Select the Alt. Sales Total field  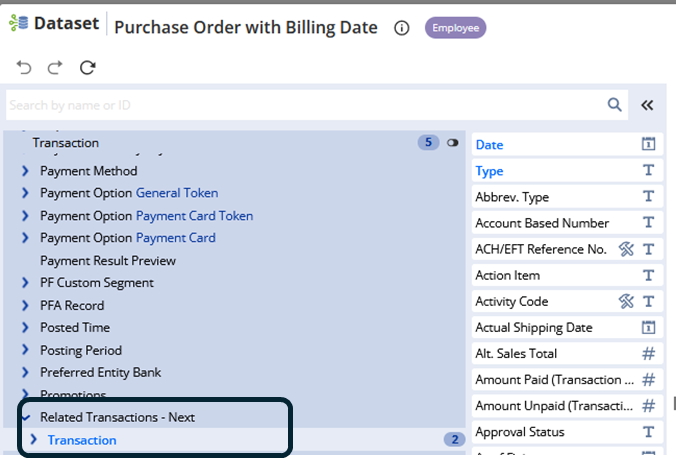point(567,354)
